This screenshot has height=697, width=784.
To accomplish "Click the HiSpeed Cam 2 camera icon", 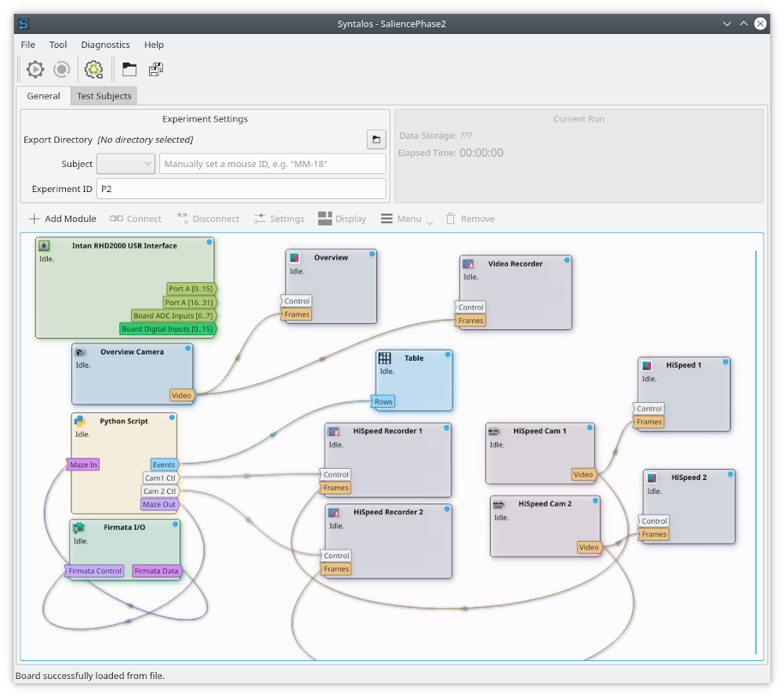I will coord(499,504).
